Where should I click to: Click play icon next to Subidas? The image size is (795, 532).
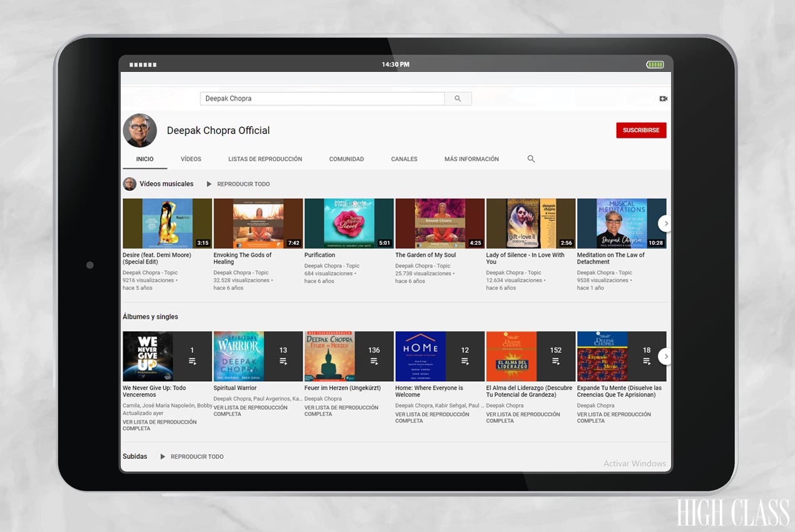point(163,456)
